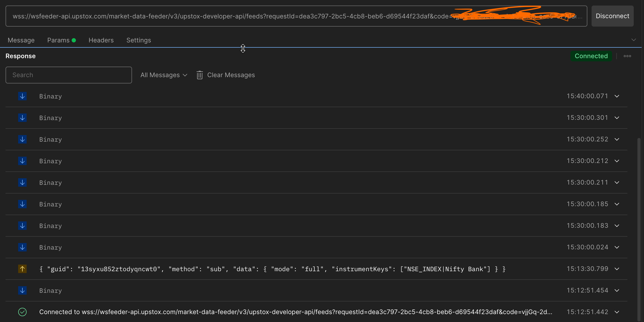Screen dimensions: 644x322
Task: Click incoming arrow icon of 15:30:00.024 message
Action: (x=22, y=247)
